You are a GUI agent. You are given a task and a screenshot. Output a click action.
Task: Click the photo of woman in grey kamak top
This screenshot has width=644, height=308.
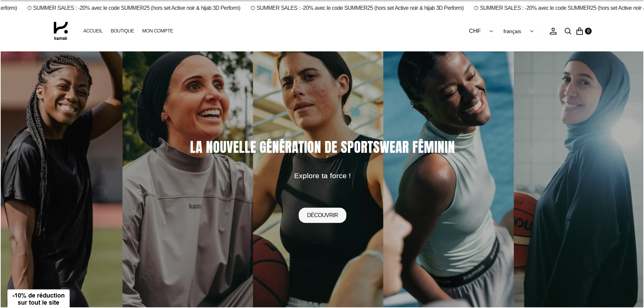point(188,179)
